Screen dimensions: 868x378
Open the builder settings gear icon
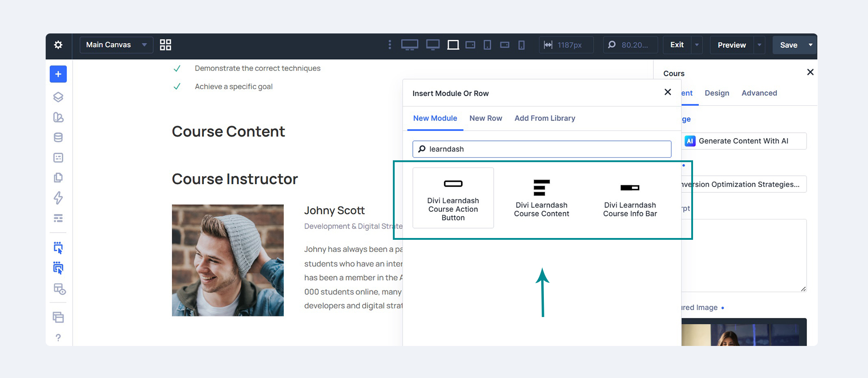[x=58, y=45]
